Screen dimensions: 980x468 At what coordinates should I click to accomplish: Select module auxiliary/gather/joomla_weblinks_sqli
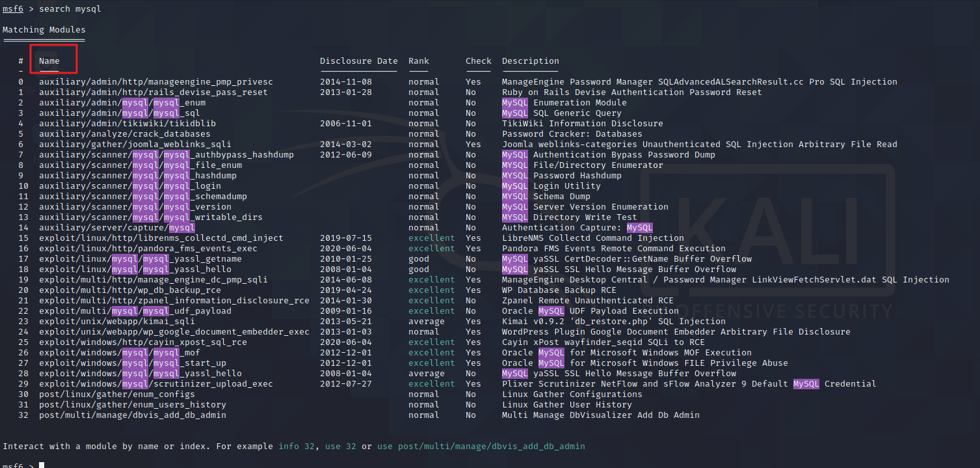click(x=135, y=145)
